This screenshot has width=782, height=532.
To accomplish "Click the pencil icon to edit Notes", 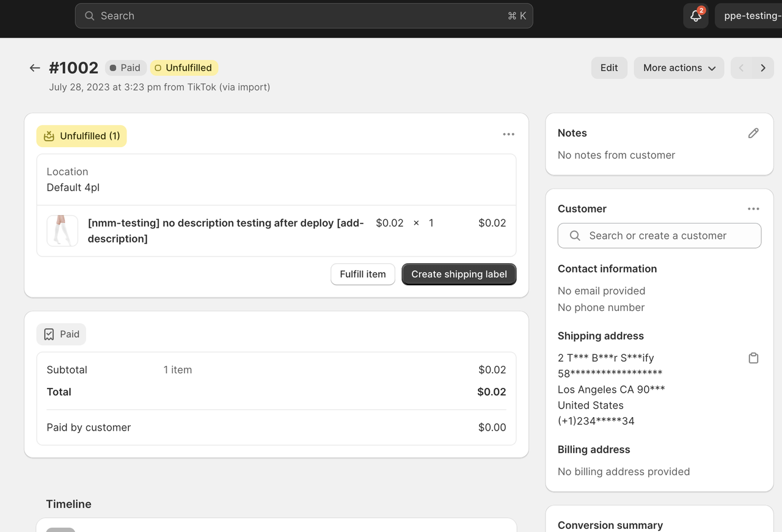I will point(753,133).
